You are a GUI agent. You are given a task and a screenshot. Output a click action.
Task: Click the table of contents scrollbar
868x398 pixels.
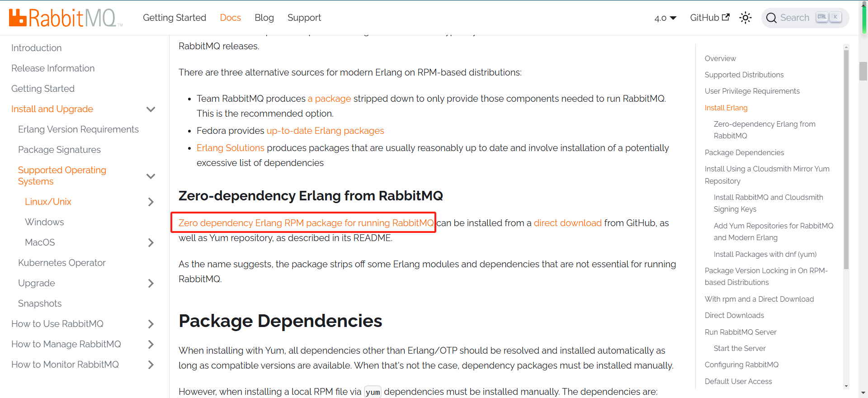(846, 158)
